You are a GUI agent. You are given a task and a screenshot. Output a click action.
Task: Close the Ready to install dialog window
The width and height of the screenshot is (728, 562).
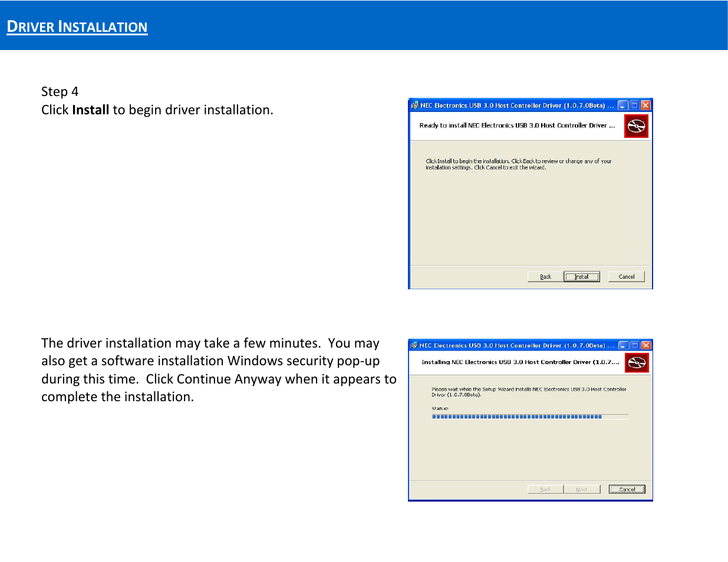coord(645,105)
